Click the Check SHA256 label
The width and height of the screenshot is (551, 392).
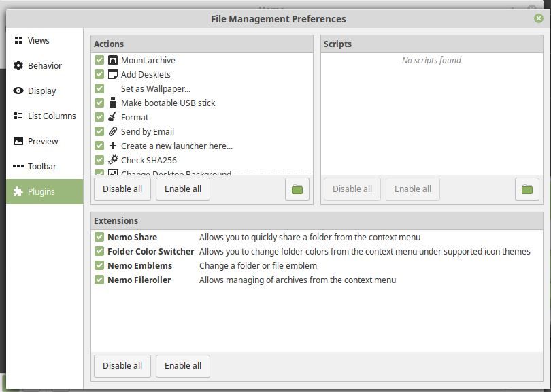tap(149, 160)
